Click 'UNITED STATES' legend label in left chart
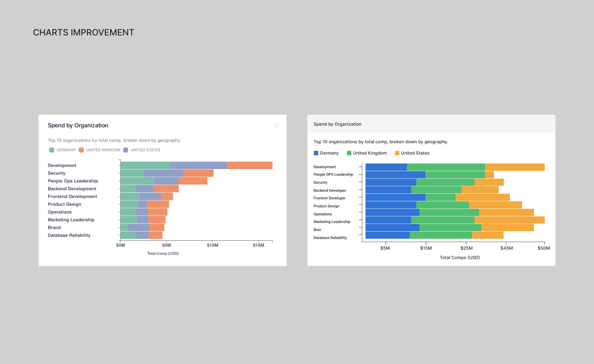 (146, 150)
